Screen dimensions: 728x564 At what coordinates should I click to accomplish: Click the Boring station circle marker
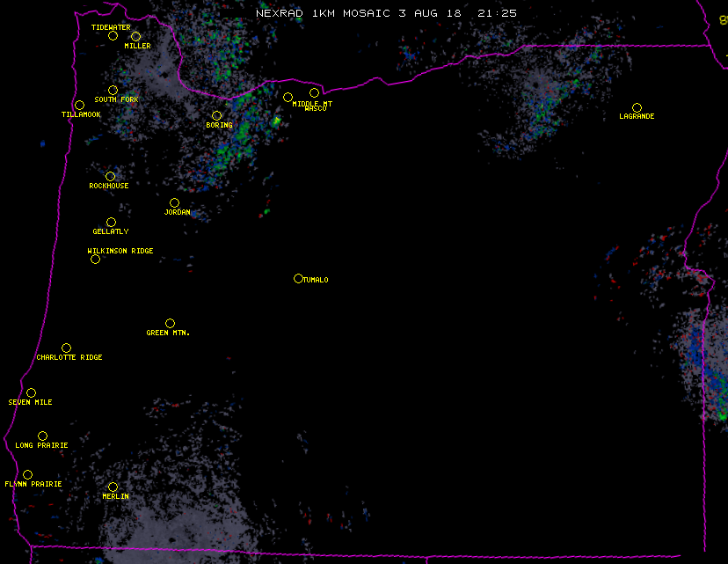(x=216, y=116)
